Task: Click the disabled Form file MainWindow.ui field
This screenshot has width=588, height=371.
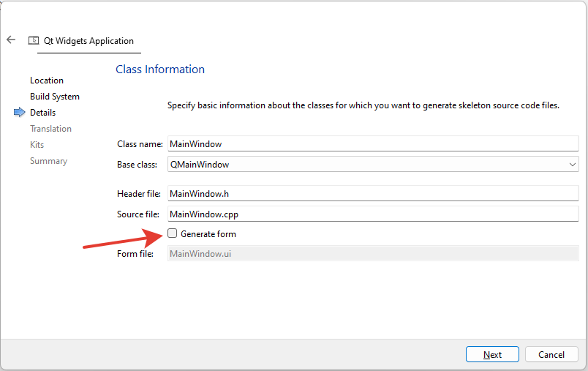Action: tap(373, 254)
